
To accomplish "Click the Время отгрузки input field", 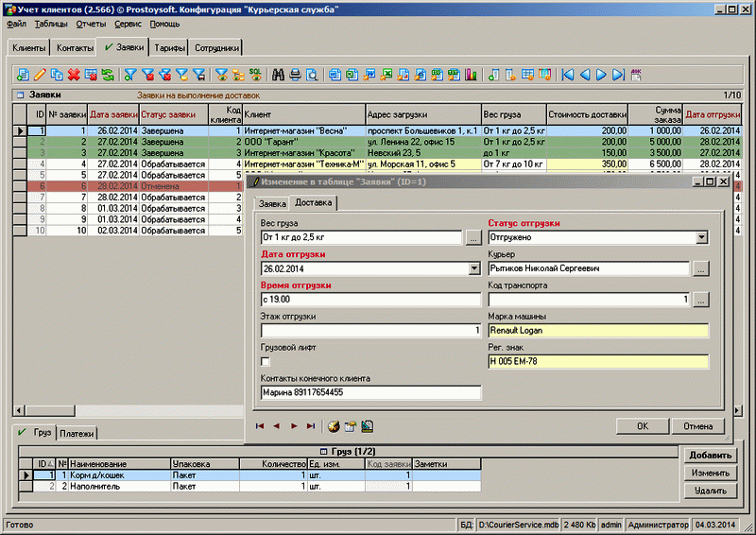I will point(370,300).
